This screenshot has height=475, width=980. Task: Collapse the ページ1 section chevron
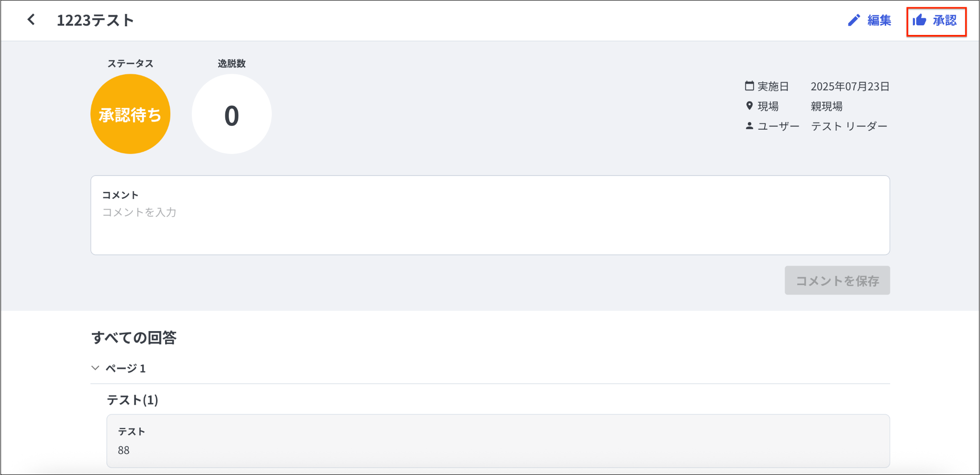(95, 368)
